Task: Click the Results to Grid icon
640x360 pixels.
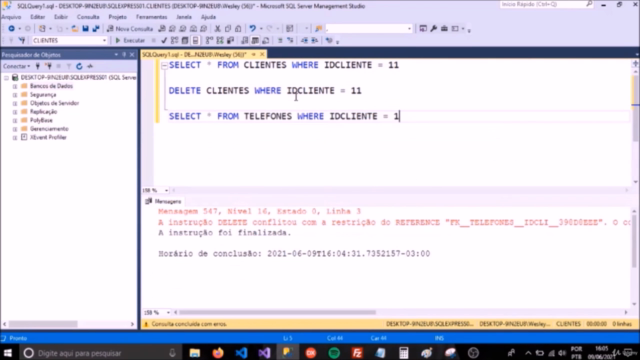Action: pyautogui.click(x=255, y=40)
